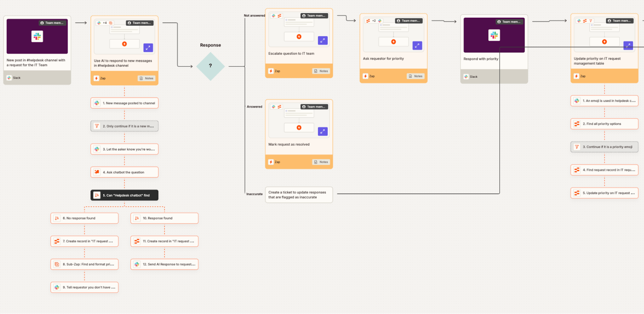Click the Zap lightning icon under "Update priority" card
The image size is (644, 314).
[576, 76]
